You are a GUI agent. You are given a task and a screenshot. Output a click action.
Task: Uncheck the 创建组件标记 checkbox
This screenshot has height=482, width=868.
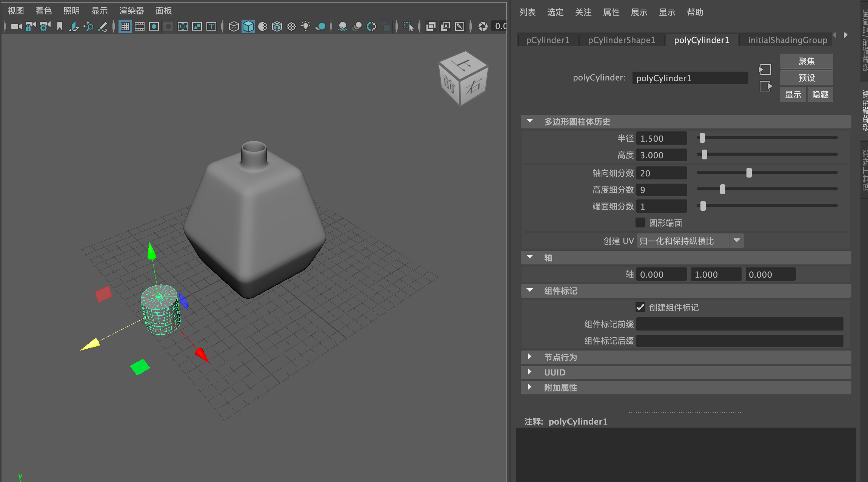click(x=640, y=307)
